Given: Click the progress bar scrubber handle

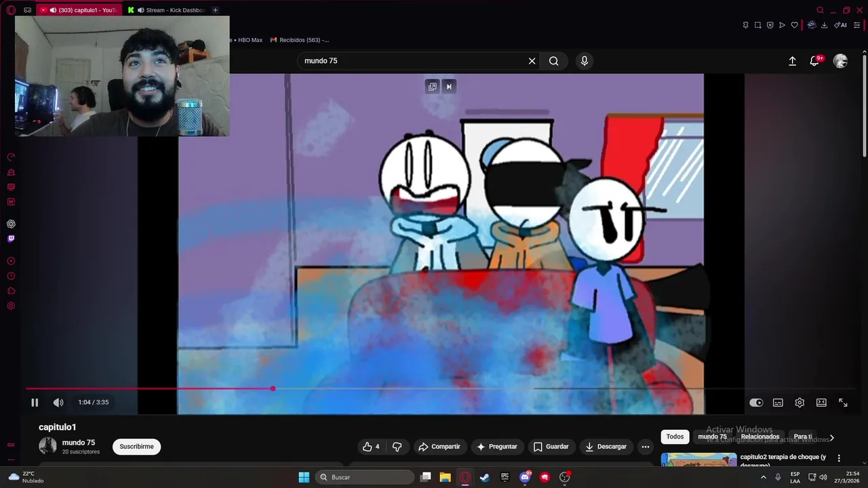Looking at the screenshot, I should pyautogui.click(x=273, y=388).
